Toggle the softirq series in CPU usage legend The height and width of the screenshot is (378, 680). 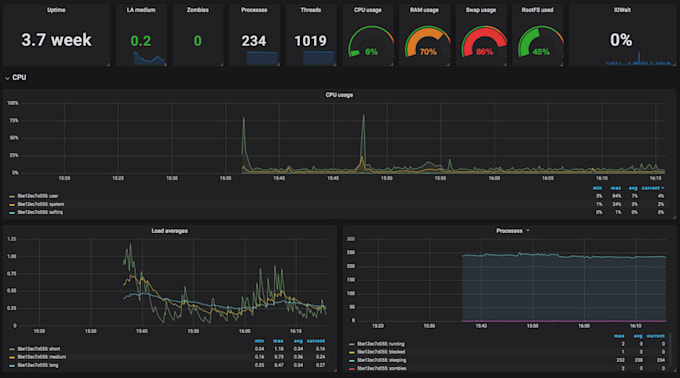pos(40,212)
